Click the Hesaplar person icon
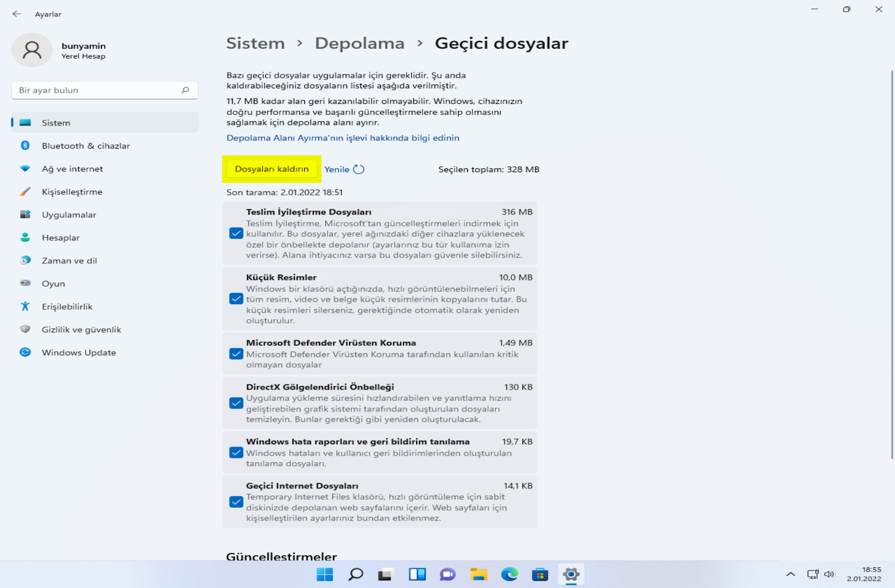This screenshot has width=895, height=588. click(x=25, y=238)
